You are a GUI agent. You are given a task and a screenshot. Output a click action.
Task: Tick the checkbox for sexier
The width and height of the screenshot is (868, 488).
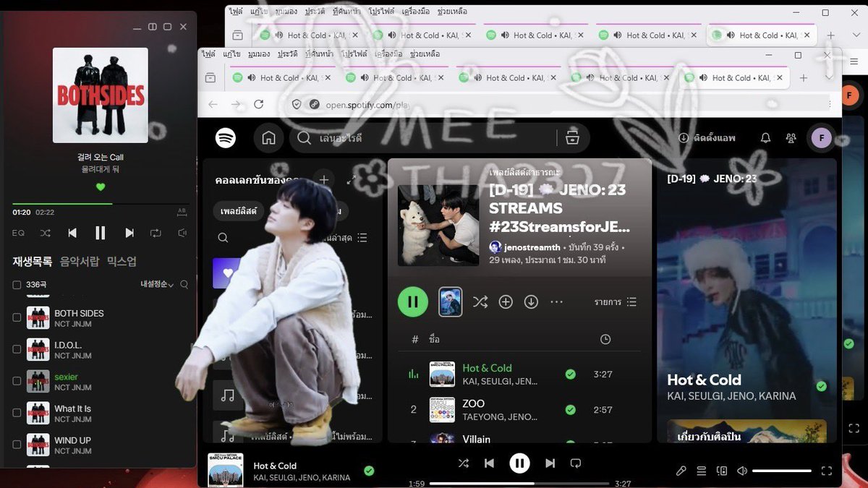[17, 381]
